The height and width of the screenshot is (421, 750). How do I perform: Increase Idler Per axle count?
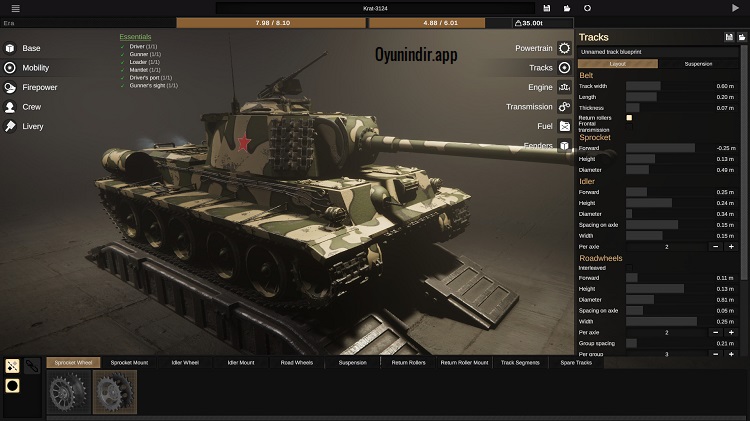[x=731, y=247]
